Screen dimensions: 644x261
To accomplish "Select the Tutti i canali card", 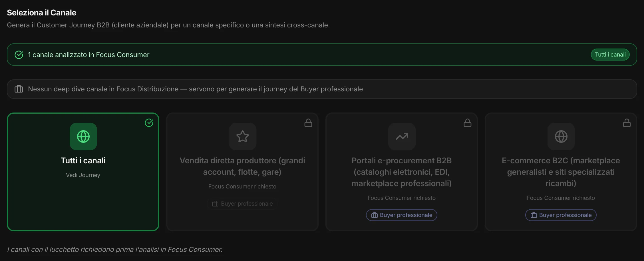I will pos(83,172).
